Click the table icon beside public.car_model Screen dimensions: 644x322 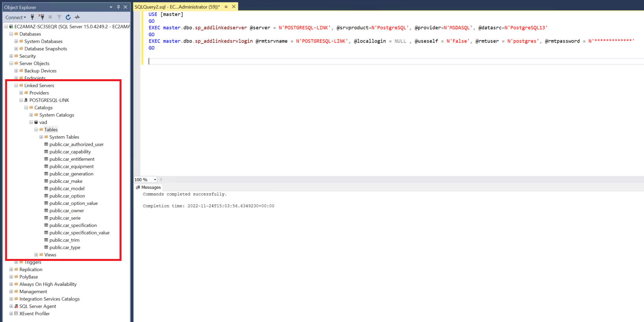(46, 188)
